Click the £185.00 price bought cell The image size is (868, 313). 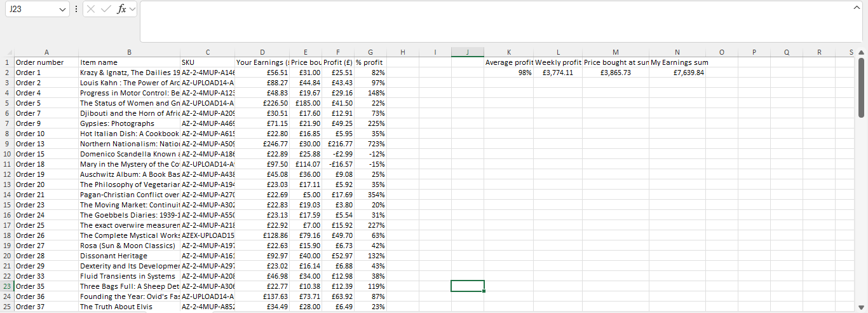coord(306,103)
